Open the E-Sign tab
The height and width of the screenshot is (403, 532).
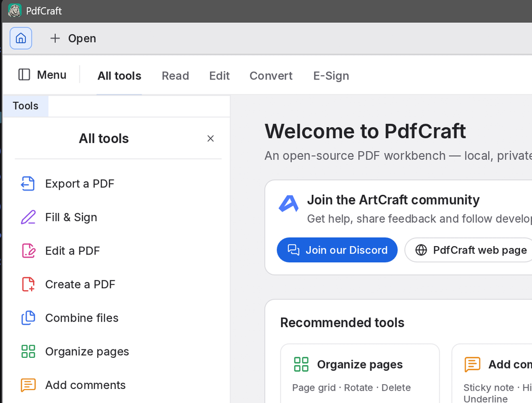(331, 76)
